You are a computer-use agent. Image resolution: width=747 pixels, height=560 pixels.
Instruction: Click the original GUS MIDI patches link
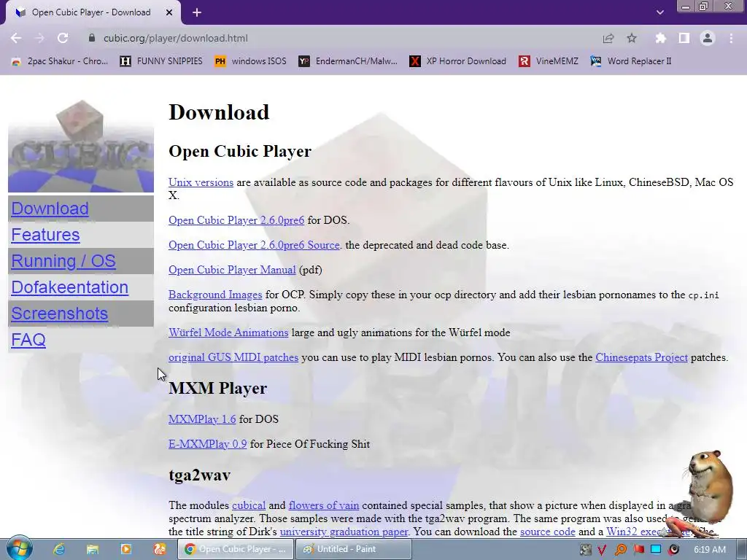click(x=233, y=357)
